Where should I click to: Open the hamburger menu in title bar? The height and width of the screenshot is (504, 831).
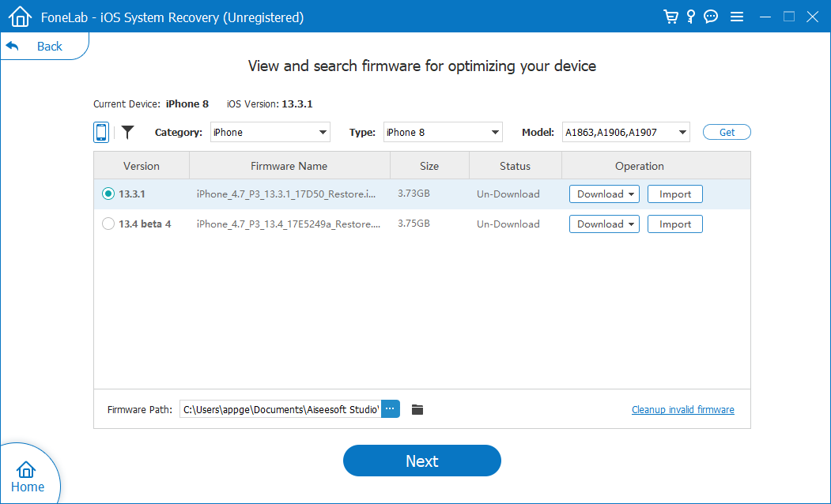pyautogui.click(x=737, y=17)
